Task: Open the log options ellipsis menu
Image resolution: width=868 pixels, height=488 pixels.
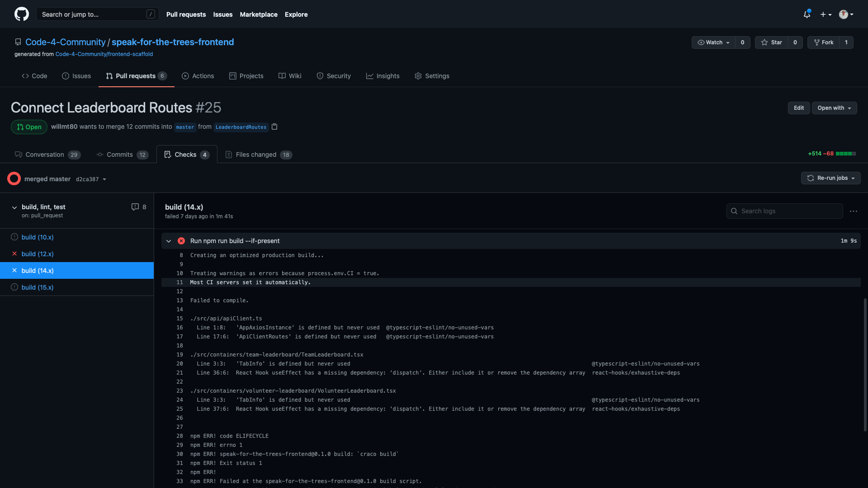Action: [853, 211]
